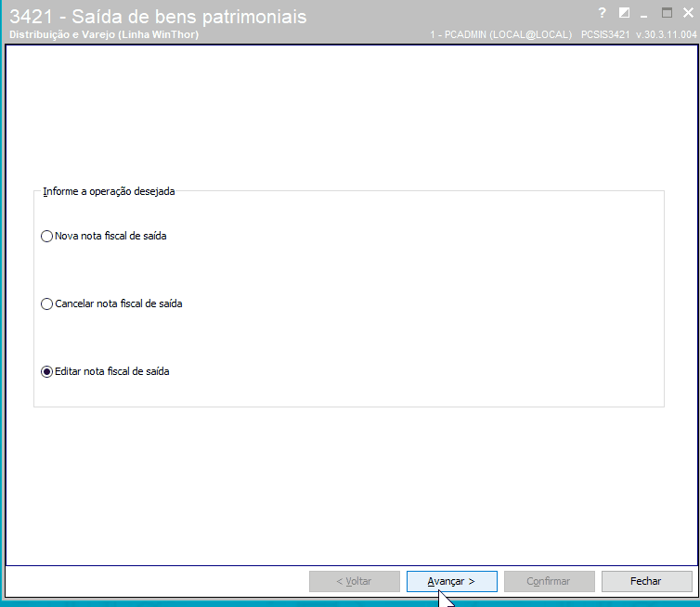This screenshot has width=700, height=607.
Task: Select Editar nota fiscal de saída
Action: tap(105, 372)
